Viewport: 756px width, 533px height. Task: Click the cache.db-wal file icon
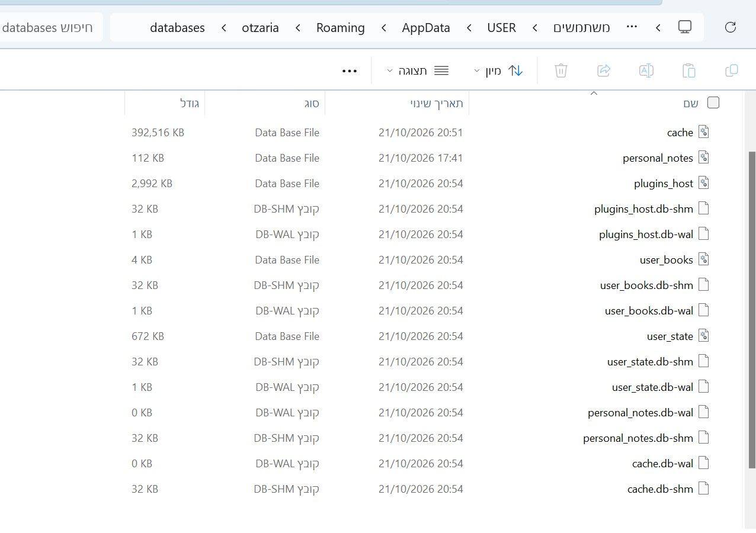[704, 463]
